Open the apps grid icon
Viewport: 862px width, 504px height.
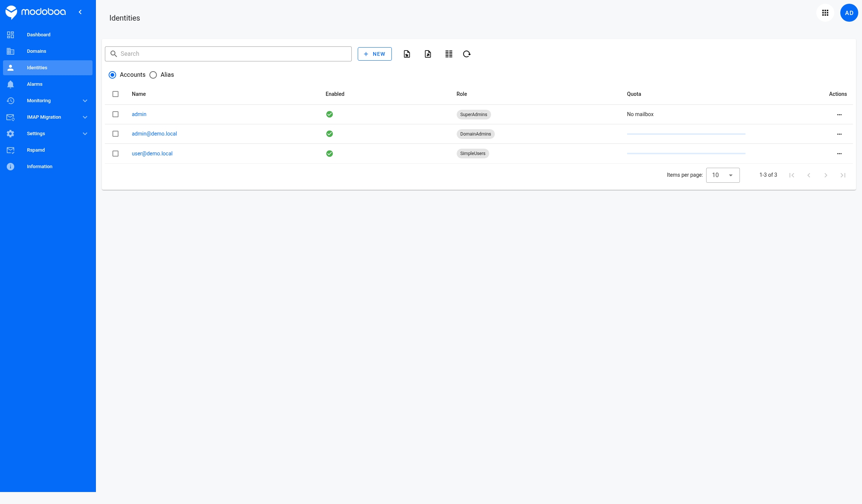(x=825, y=13)
